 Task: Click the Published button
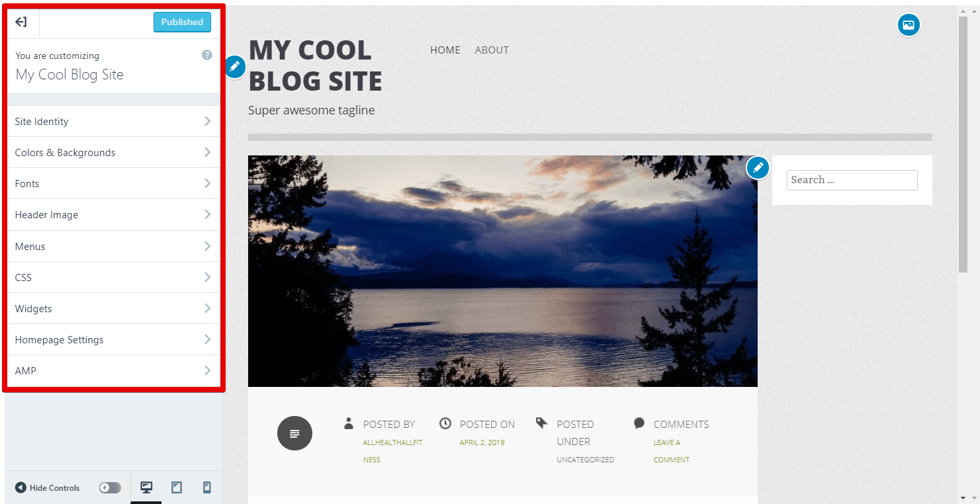coord(182,22)
